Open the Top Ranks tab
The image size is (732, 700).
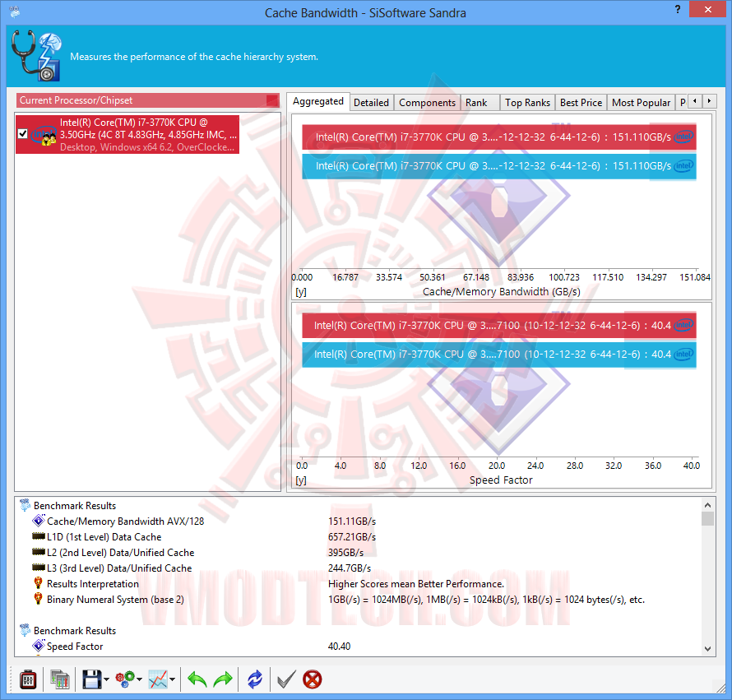tap(527, 103)
